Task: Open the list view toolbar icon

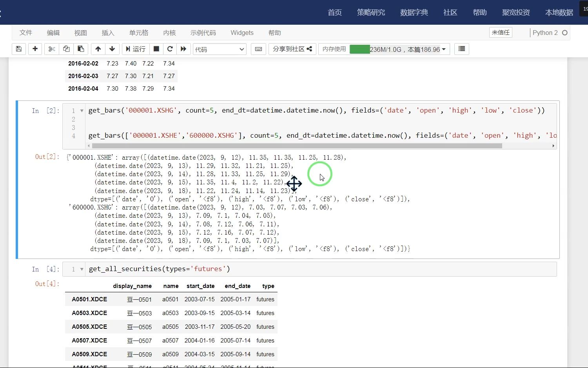Action: (x=462, y=49)
